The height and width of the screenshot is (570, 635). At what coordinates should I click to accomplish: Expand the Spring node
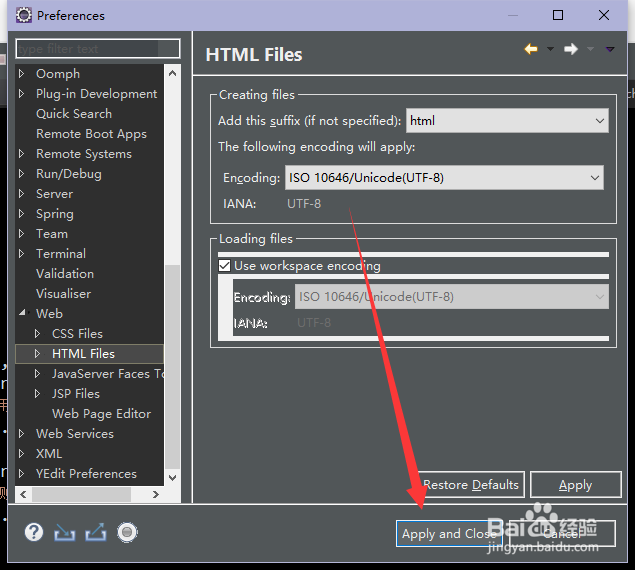coord(21,213)
